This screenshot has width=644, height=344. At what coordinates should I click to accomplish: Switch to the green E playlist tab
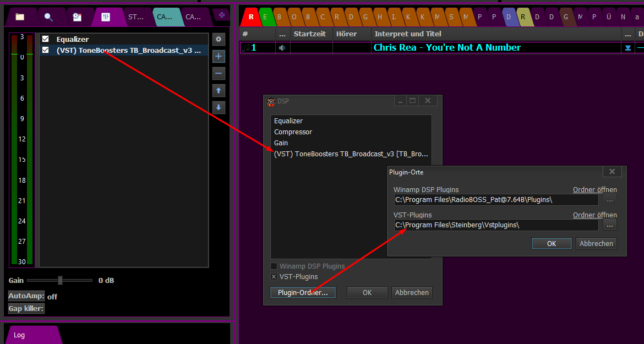click(x=265, y=17)
